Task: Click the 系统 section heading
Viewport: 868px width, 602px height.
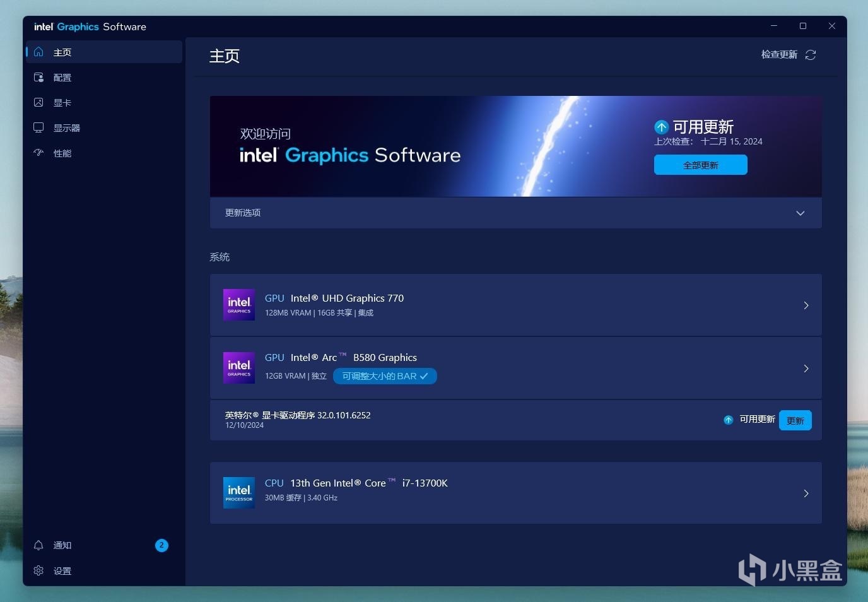Action: (x=220, y=257)
